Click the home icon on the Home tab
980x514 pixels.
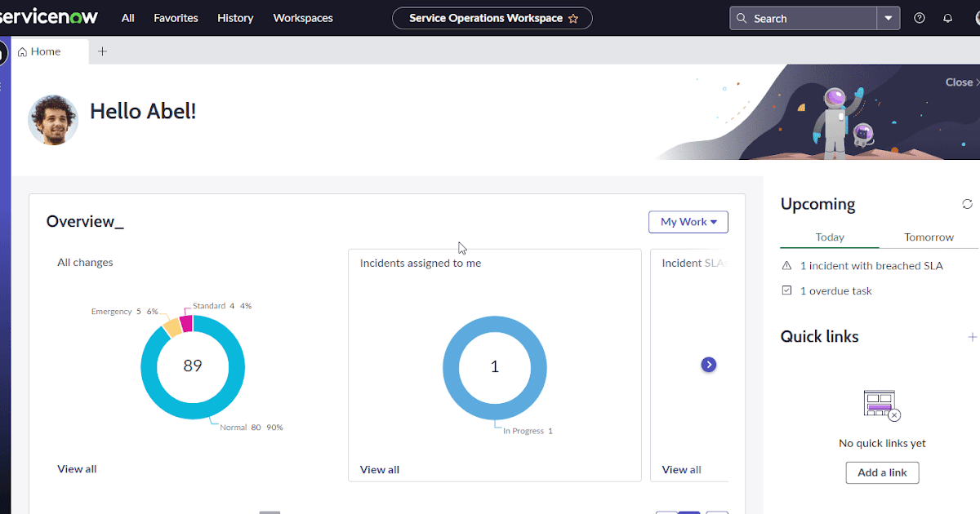(22, 51)
